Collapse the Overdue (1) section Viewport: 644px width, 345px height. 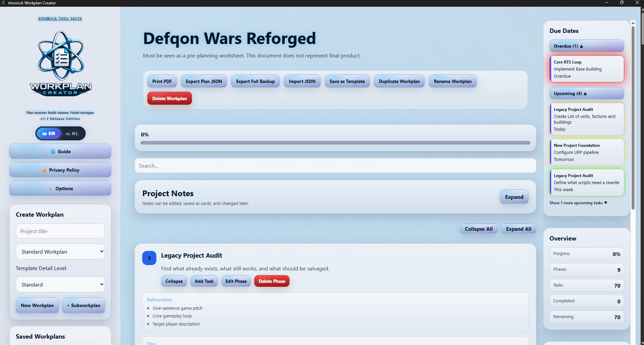pos(586,46)
